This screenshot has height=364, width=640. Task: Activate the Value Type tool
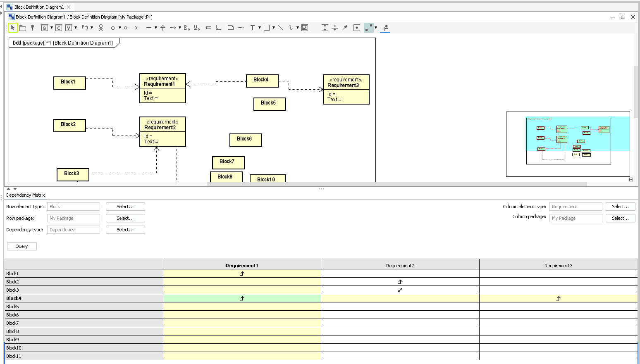pos(69,28)
